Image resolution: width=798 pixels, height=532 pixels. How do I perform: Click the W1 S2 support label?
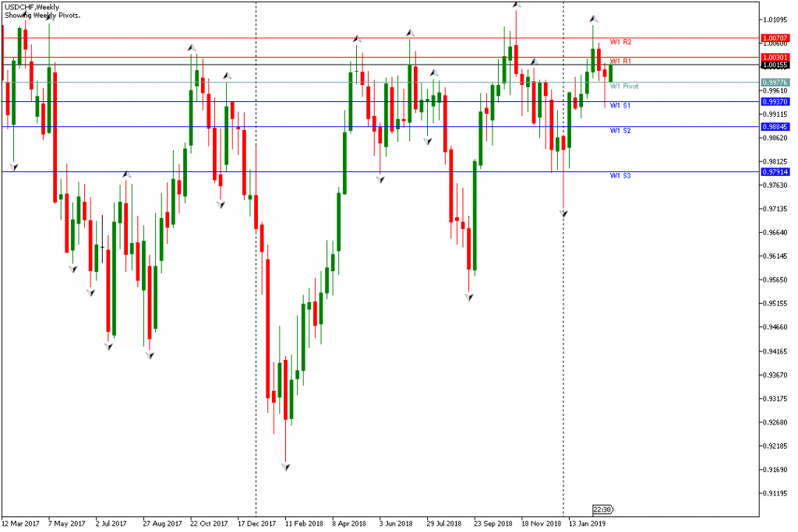pos(620,130)
